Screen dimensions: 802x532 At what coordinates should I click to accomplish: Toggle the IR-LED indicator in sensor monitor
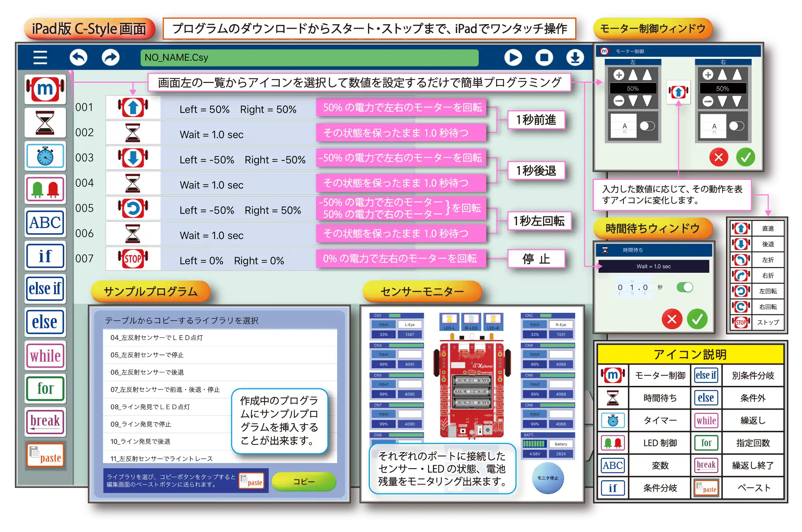pyautogui.click(x=471, y=321)
